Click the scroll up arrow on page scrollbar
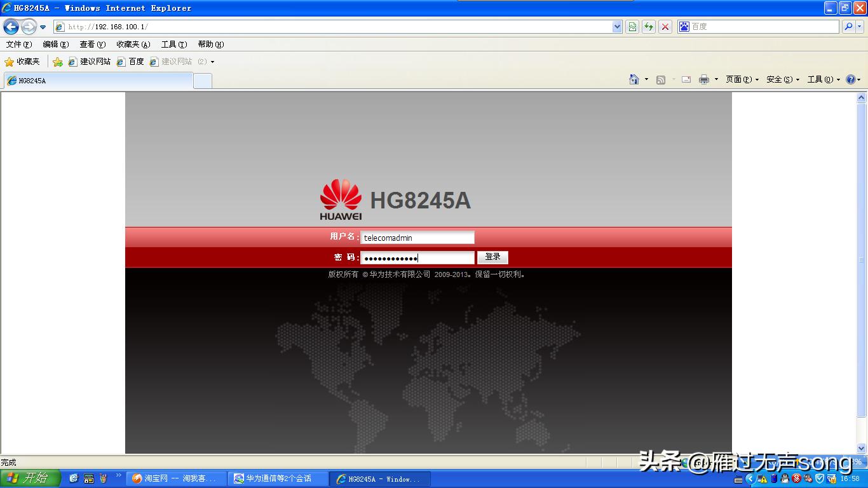The image size is (868, 488). (862, 98)
